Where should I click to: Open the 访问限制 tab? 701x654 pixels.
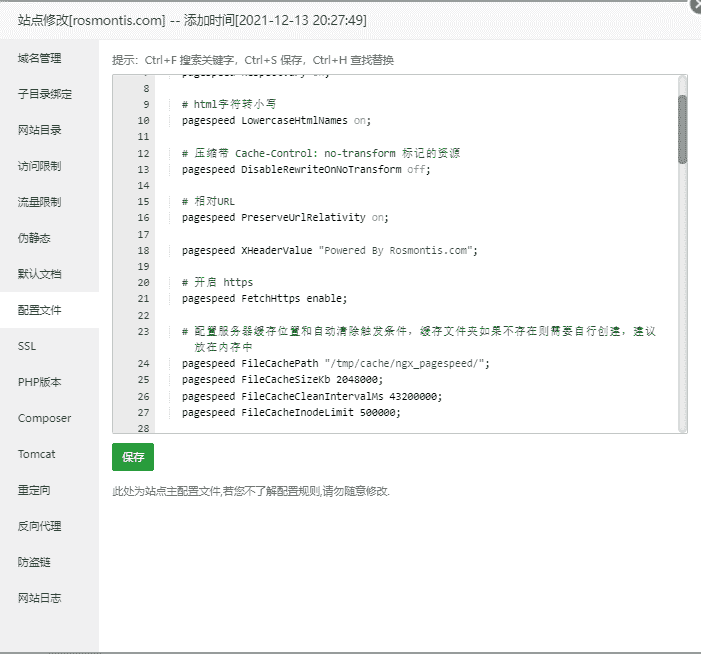[49, 166]
